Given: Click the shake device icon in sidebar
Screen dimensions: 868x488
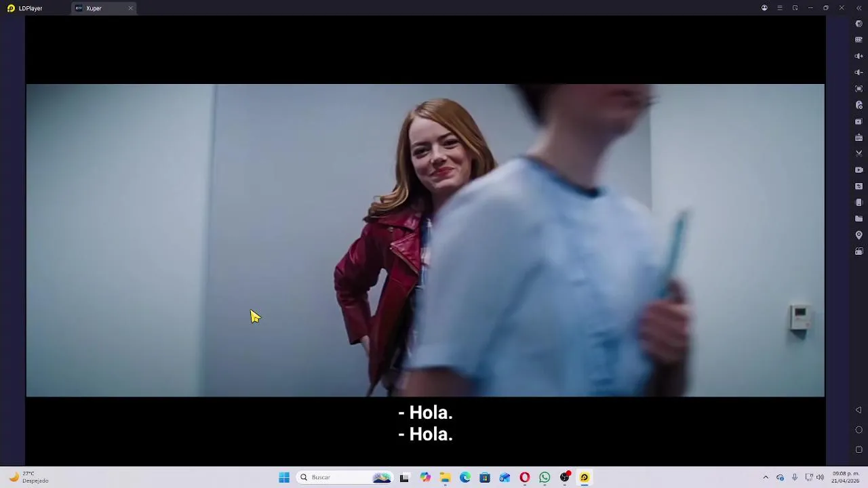Looking at the screenshot, I should 859,203.
